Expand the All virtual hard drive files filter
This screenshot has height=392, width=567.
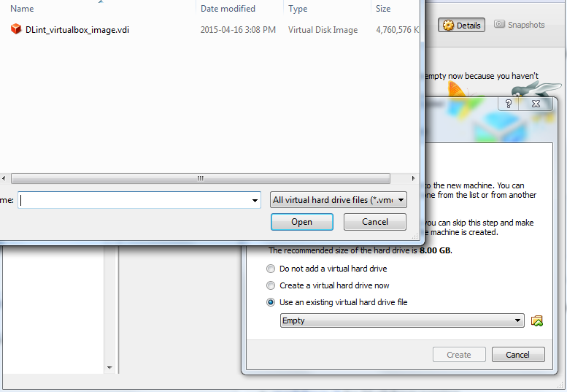(x=339, y=200)
